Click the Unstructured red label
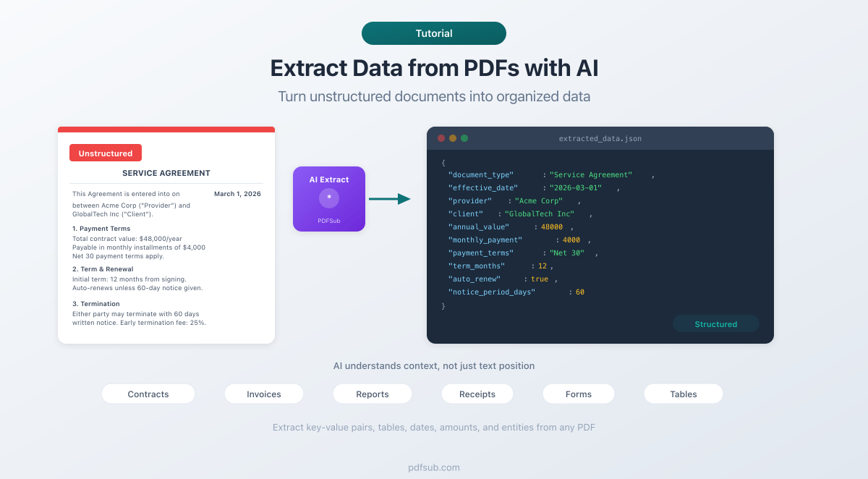Image resolution: width=868 pixels, height=479 pixels. tap(106, 153)
